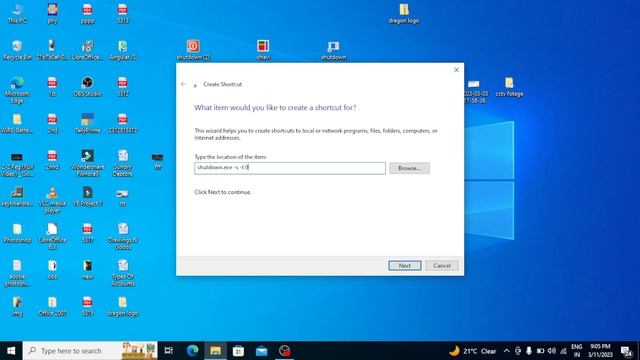Open the clock showing 9:05 PM

pos(600,351)
